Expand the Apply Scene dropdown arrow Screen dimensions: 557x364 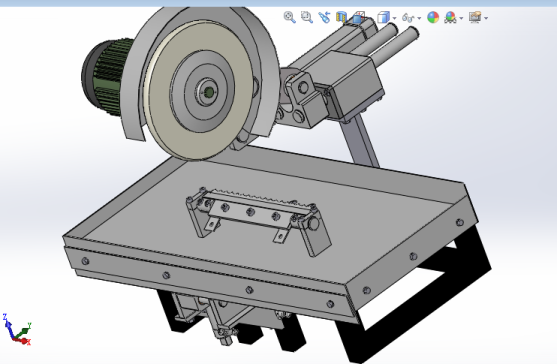[461, 18]
